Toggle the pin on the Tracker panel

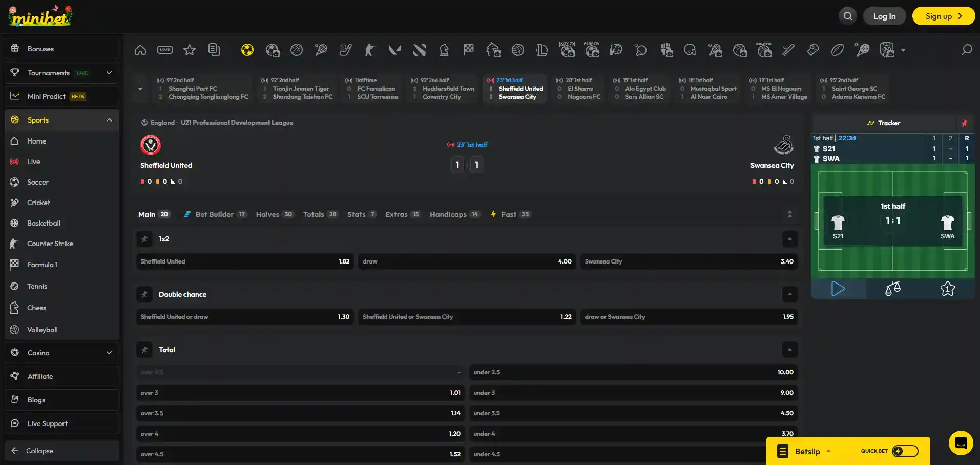point(964,123)
